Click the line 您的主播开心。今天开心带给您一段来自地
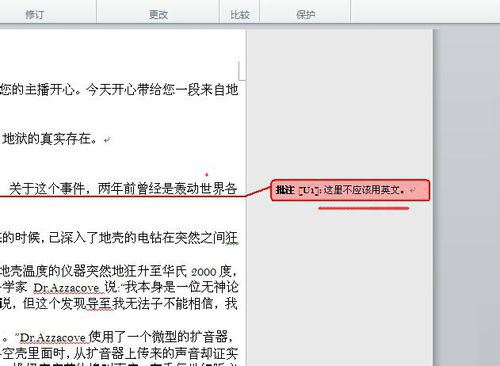This screenshot has height=366, width=500. [x=119, y=89]
